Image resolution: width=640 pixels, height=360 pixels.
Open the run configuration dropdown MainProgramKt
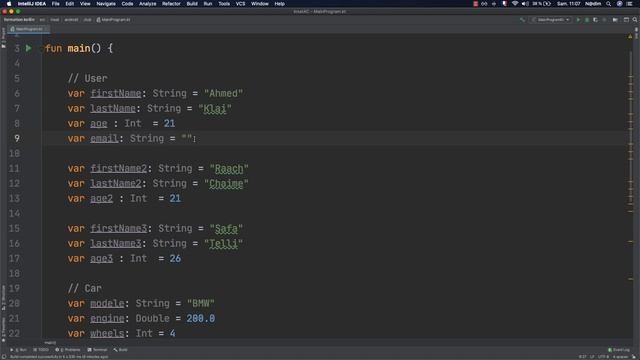pyautogui.click(x=551, y=20)
